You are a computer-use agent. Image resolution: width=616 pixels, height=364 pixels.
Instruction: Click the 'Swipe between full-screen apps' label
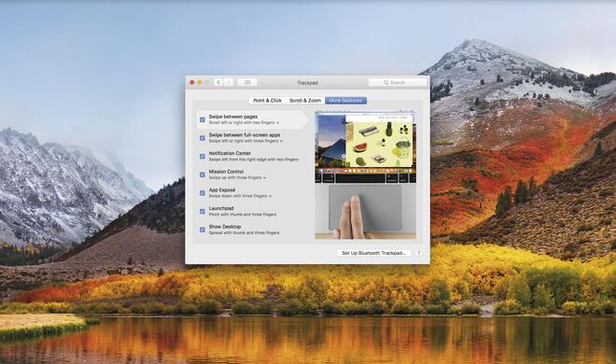coord(245,134)
